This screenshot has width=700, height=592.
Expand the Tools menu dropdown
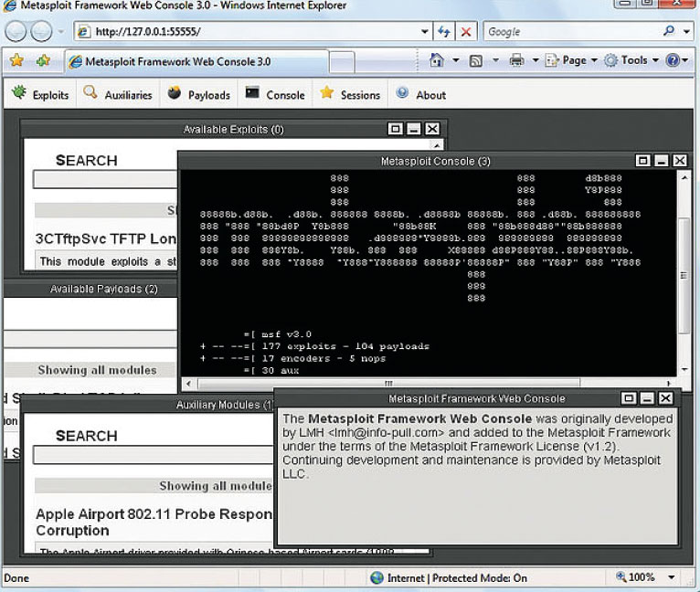click(654, 61)
